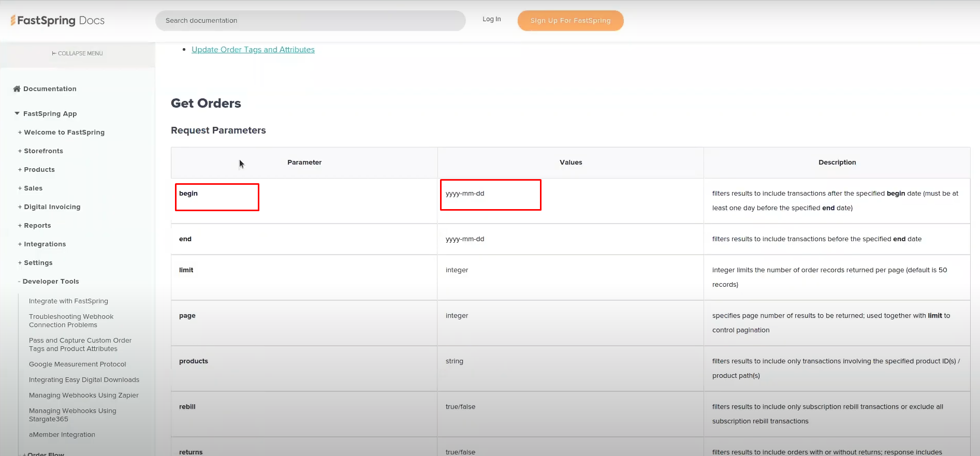Click the Documentation sidebar link

point(50,89)
